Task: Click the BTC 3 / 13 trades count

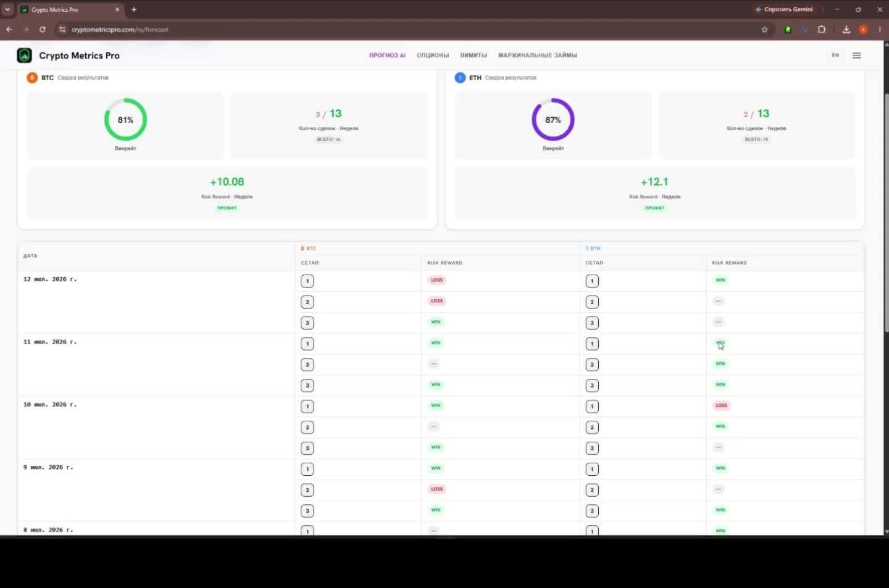Action: (x=328, y=114)
